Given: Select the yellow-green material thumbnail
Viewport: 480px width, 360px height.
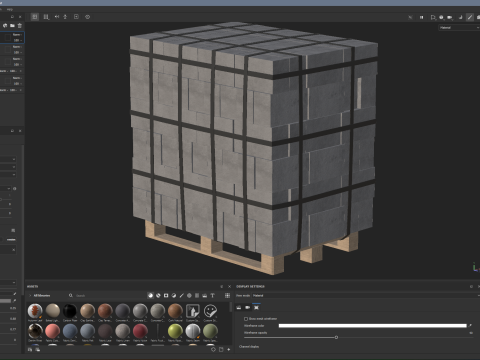Looking at the screenshot, I should 175,331.
